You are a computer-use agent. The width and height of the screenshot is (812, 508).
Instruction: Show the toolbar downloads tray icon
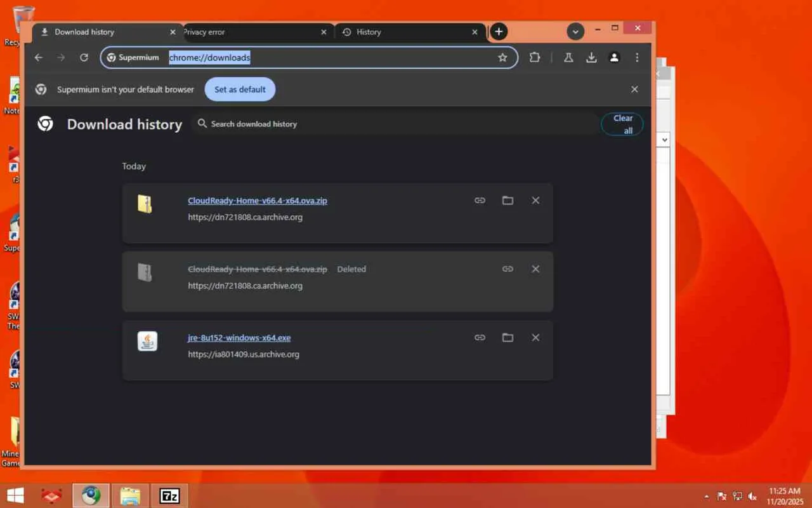click(x=591, y=58)
